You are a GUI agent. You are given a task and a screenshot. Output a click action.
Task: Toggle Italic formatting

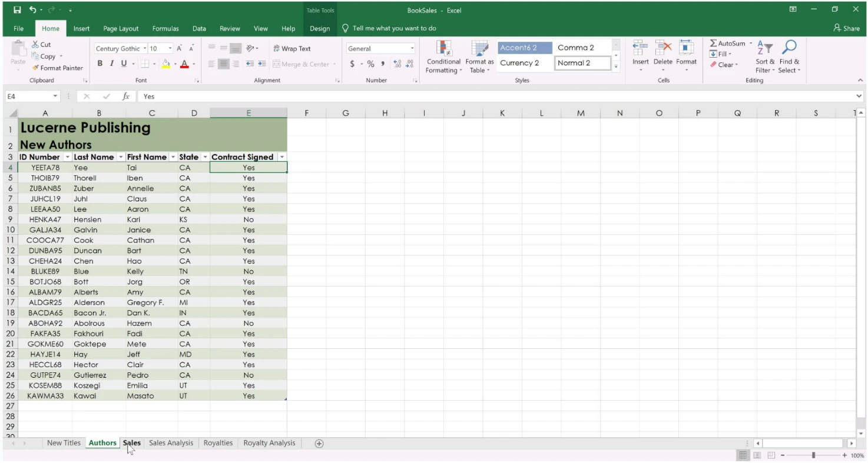tap(112, 64)
